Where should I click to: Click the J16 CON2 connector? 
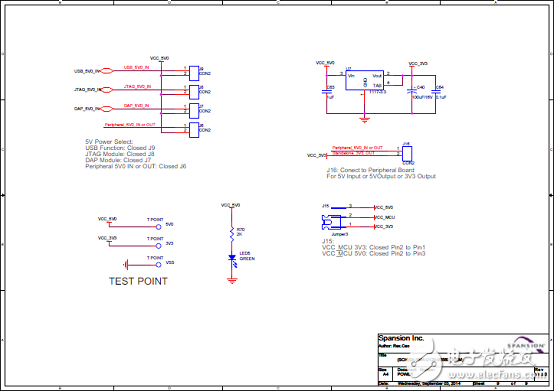[407, 154]
